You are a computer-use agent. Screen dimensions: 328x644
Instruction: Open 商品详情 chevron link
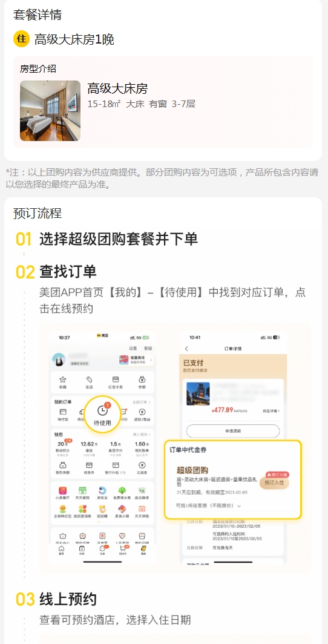click(271, 410)
